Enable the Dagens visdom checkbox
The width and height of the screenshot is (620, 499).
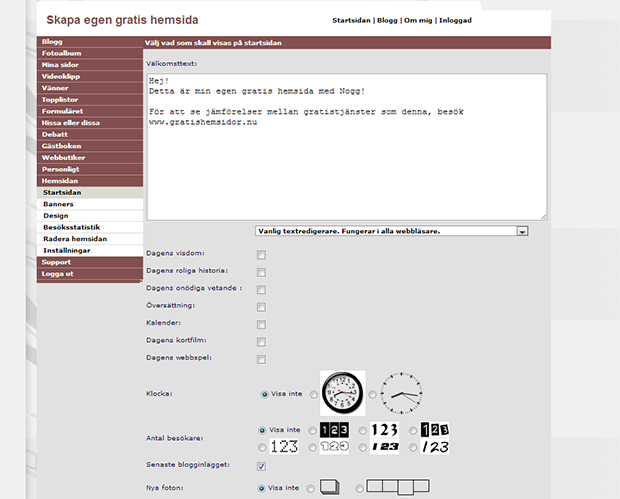click(x=261, y=255)
